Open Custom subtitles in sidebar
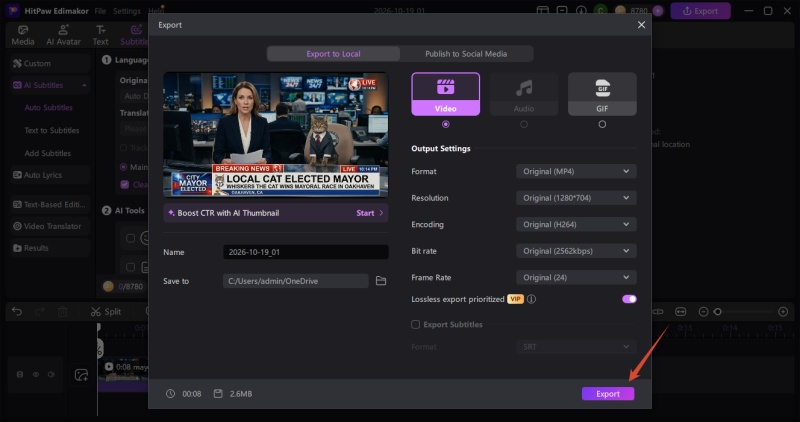The height and width of the screenshot is (422, 800). click(49, 63)
